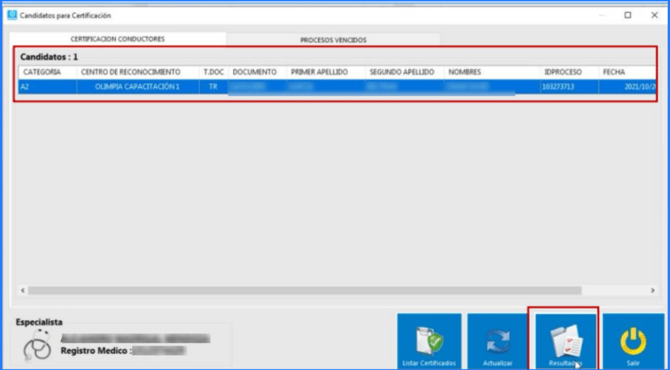
Task: Click the Actualizar refresh button
Action: click(497, 341)
